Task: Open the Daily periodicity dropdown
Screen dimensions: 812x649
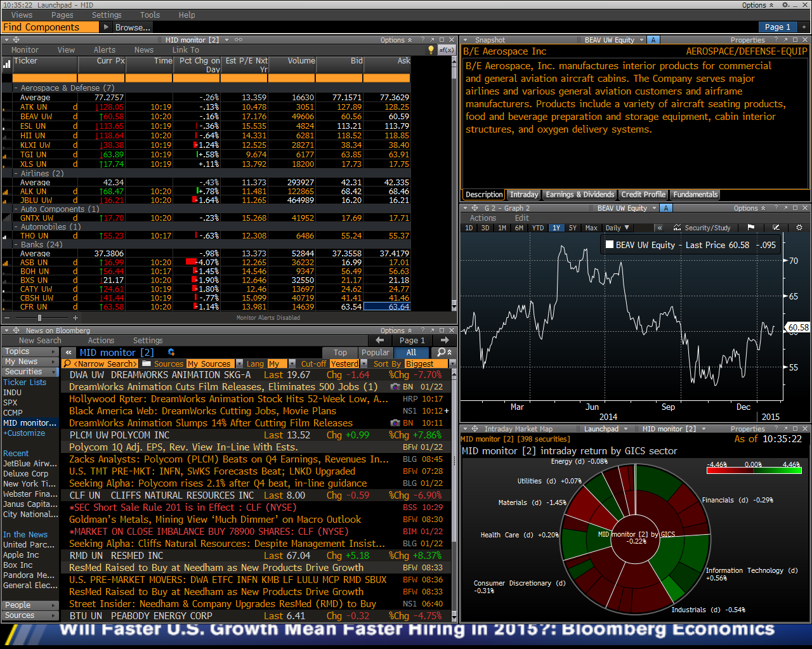Action: (617, 228)
